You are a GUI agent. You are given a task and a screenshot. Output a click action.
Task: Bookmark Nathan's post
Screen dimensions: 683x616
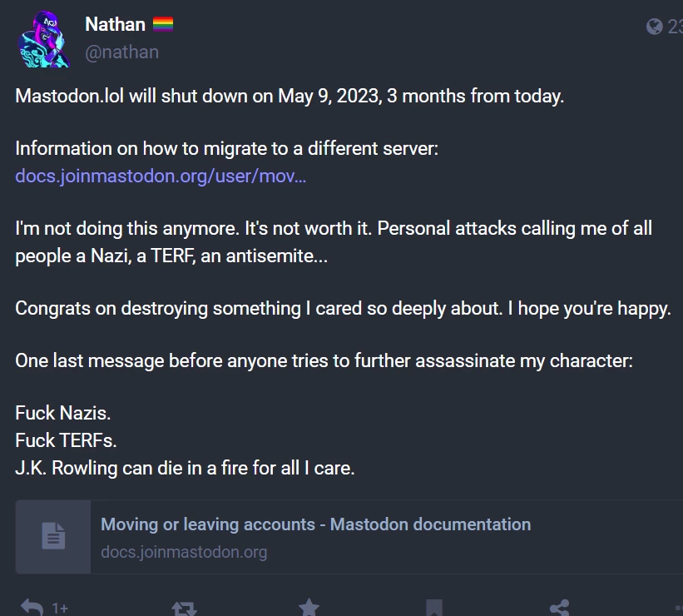click(x=433, y=608)
